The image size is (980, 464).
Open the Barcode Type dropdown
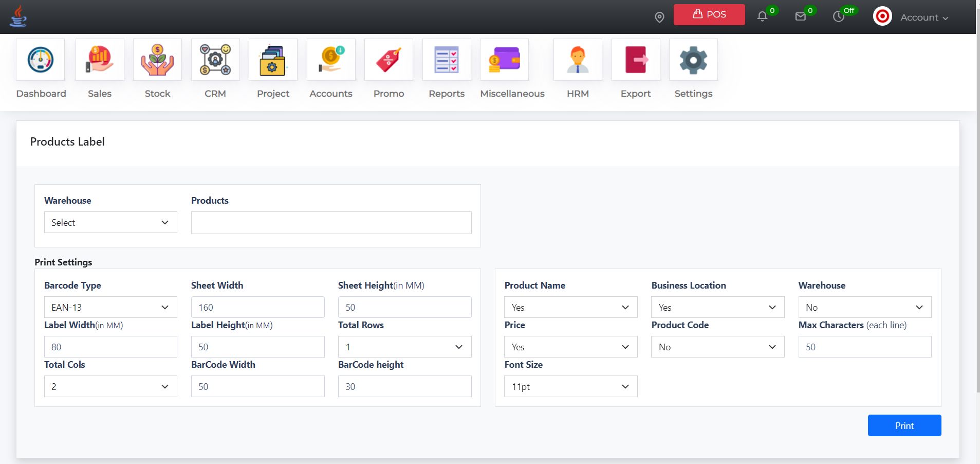110,307
